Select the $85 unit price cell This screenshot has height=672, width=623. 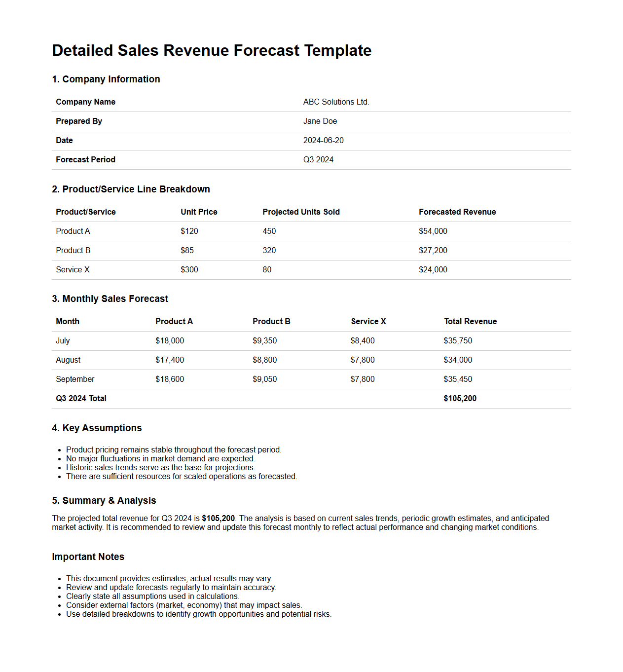(187, 250)
